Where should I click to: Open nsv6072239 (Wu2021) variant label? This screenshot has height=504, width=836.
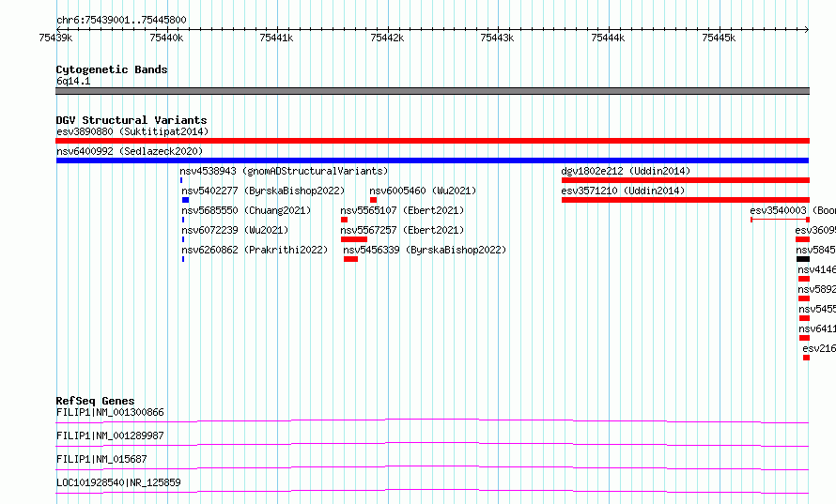click(235, 230)
